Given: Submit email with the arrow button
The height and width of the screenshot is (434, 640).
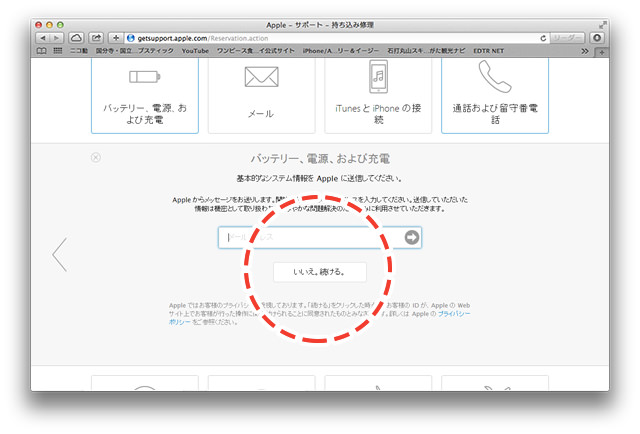Looking at the screenshot, I should 412,237.
